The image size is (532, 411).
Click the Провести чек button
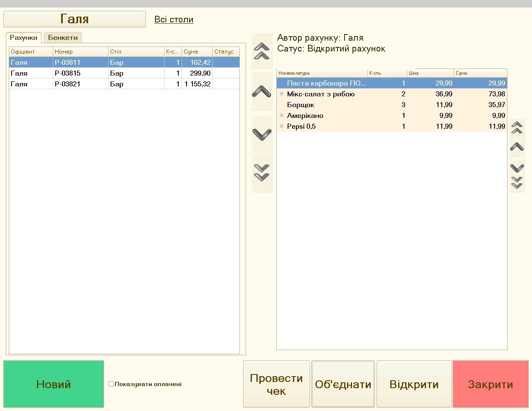(x=276, y=384)
